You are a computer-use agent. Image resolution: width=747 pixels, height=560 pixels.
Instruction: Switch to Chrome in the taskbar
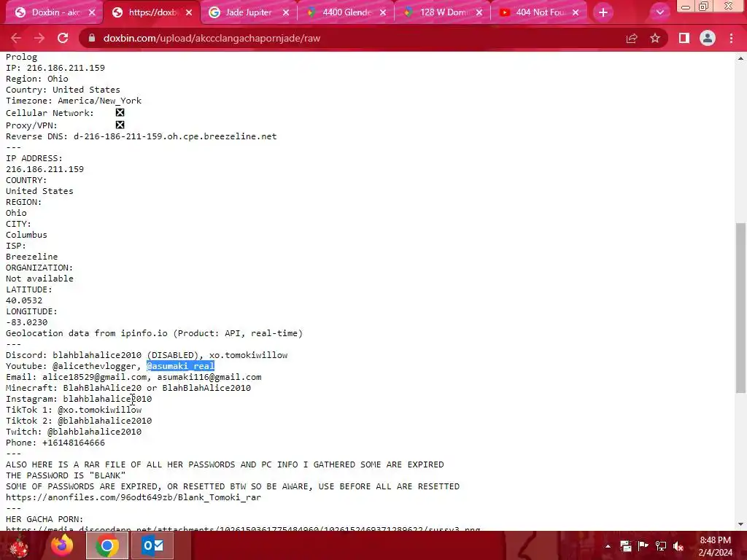(107, 545)
